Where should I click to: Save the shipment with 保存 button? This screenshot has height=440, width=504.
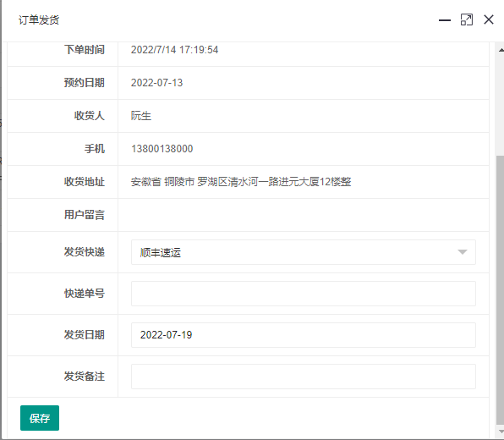(x=40, y=418)
